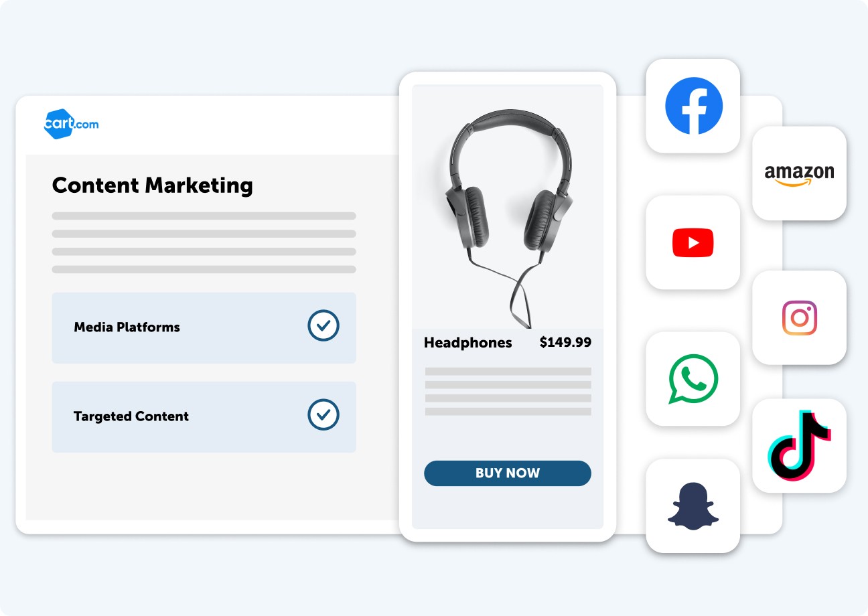868x616 pixels.
Task: Select the YouTube play icon
Action: (x=693, y=242)
